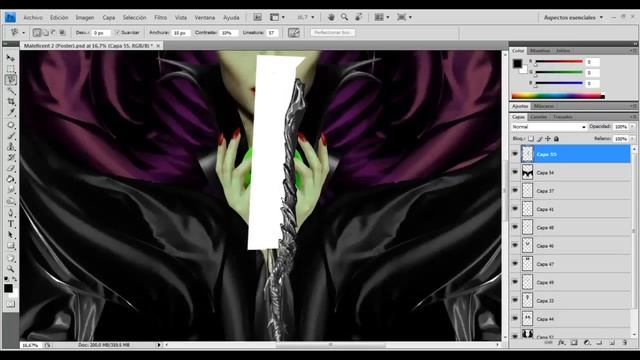Select the Eraser tool
The width and height of the screenshot is (640, 360).
(x=11, y=169)
